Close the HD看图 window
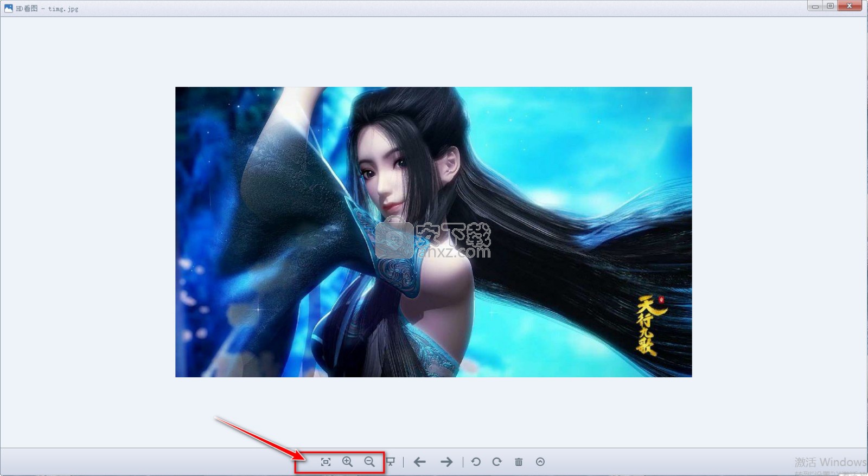 pyautogui.click(x=850, y=6)
